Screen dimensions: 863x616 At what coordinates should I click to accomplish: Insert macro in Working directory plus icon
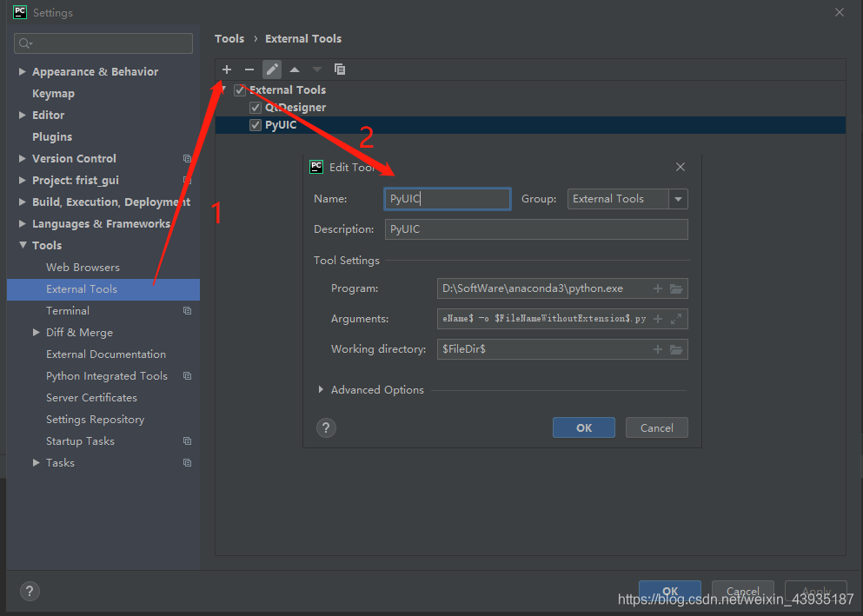click(658, 349)
